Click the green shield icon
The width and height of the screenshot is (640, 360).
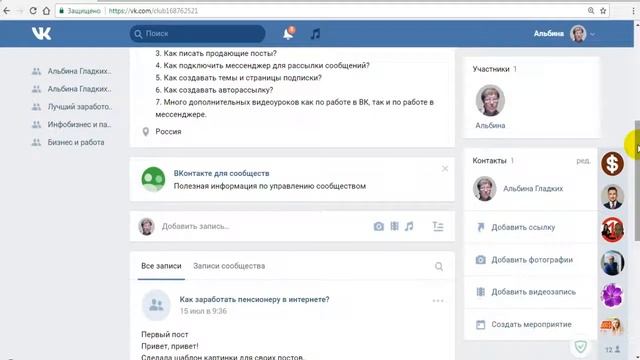580,347
